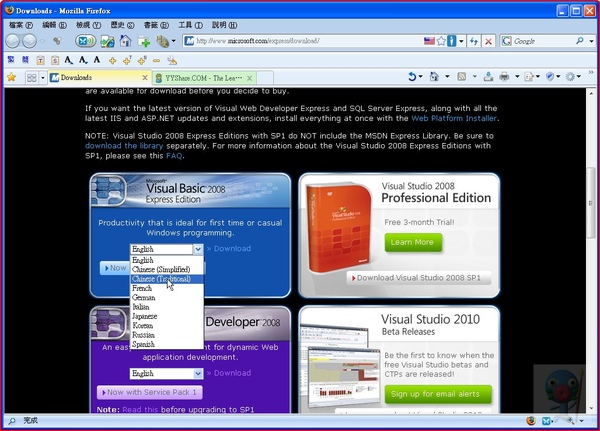Open the 編輯 (Edit) menu
Image resolution: width=600 pixels, height=431 pixels.
54,25
